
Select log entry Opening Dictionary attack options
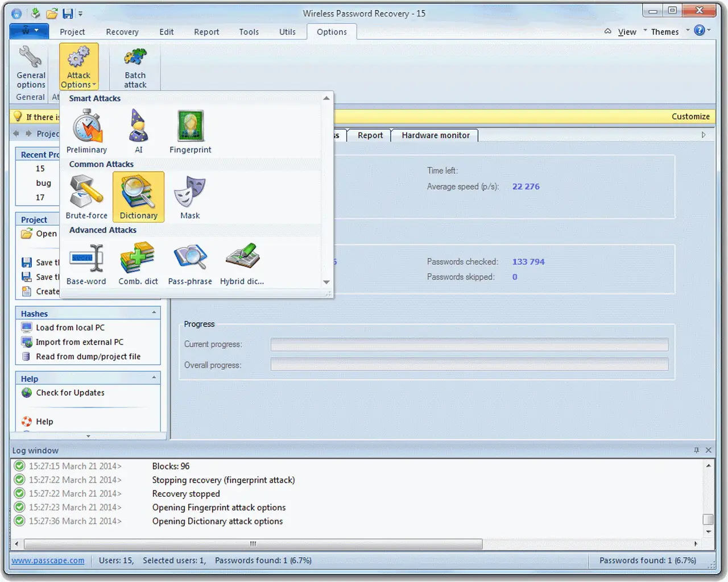tap(217, 521)
